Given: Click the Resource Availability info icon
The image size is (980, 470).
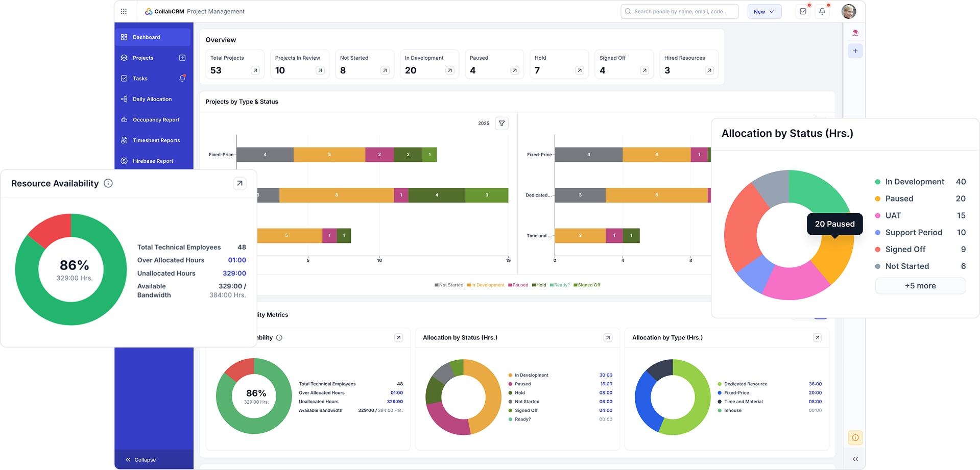Looking at the screenshot, I should (x=108, y=183).
